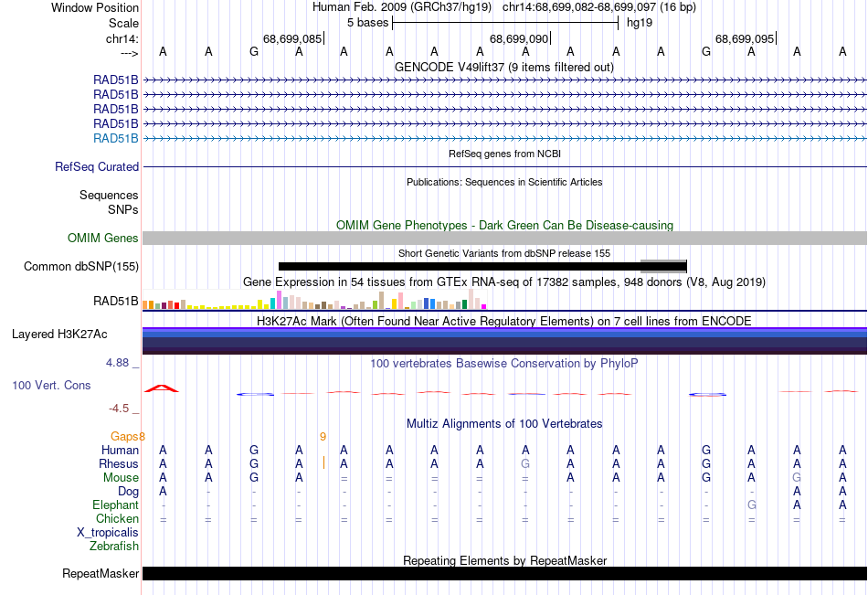Select the Rhesus species label

pos(119,463)
